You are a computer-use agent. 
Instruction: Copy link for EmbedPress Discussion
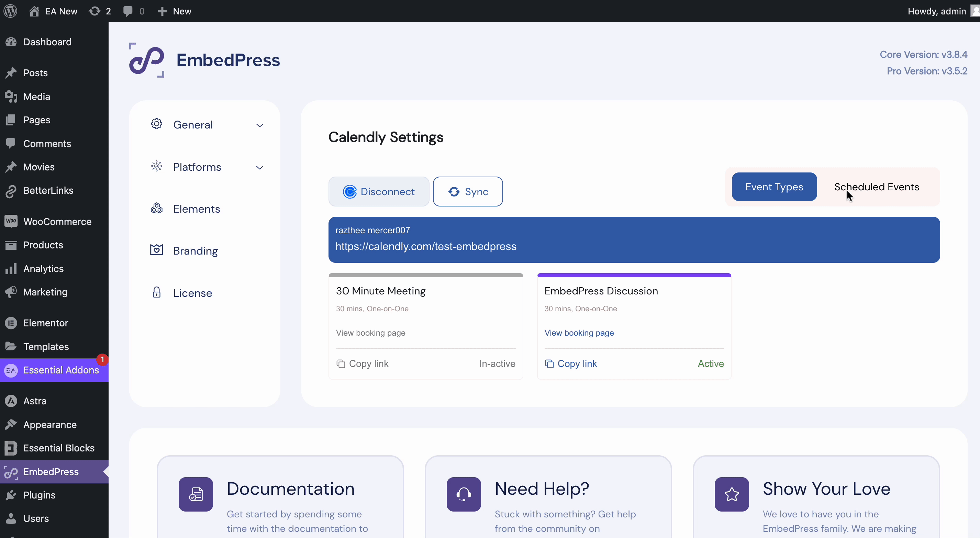tap(571, 364)
